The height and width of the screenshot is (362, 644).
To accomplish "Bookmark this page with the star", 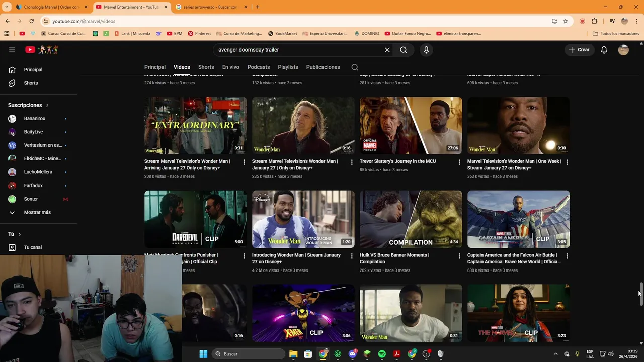I will 566,21.
